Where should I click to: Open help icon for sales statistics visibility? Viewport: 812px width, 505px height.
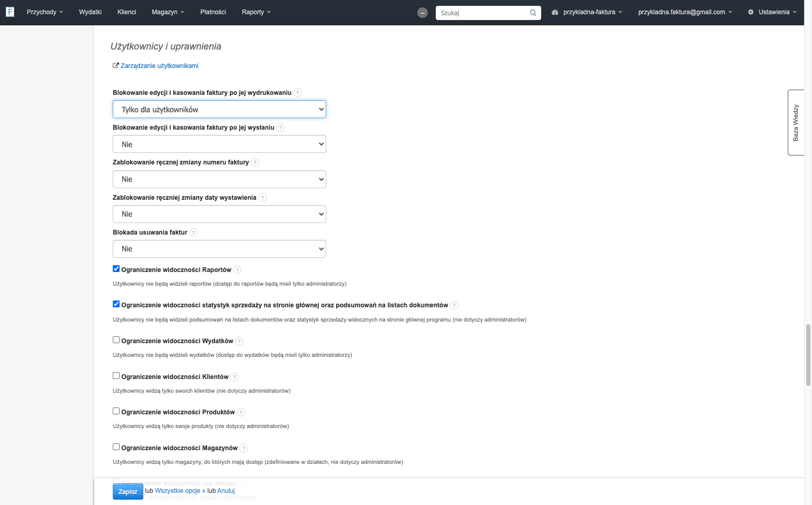(454, 305)
